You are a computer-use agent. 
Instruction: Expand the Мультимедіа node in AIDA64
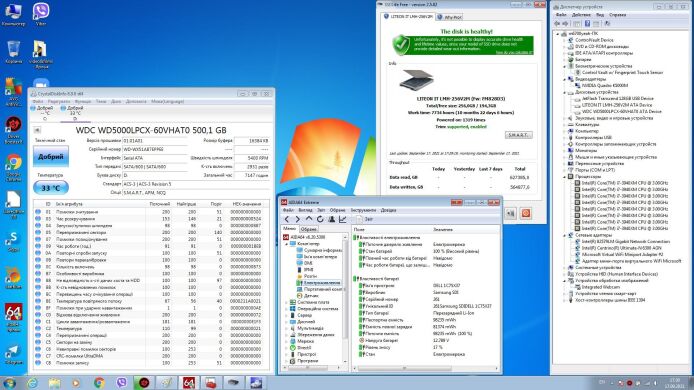pos(286,328)
